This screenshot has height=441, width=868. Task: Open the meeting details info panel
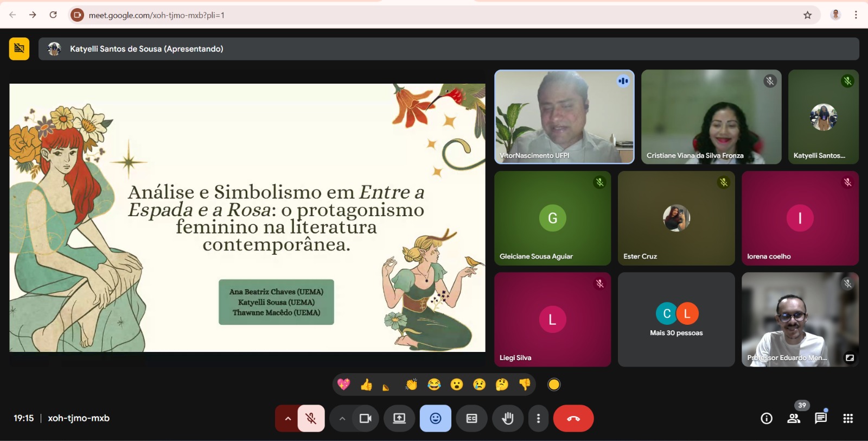click(x=767, y=418)
